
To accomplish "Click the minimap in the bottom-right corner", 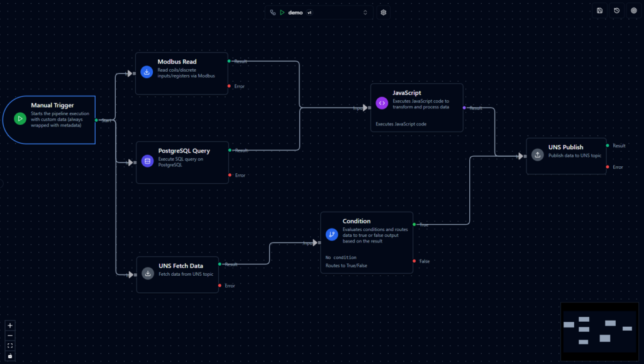I will click(x=599, y=331).
